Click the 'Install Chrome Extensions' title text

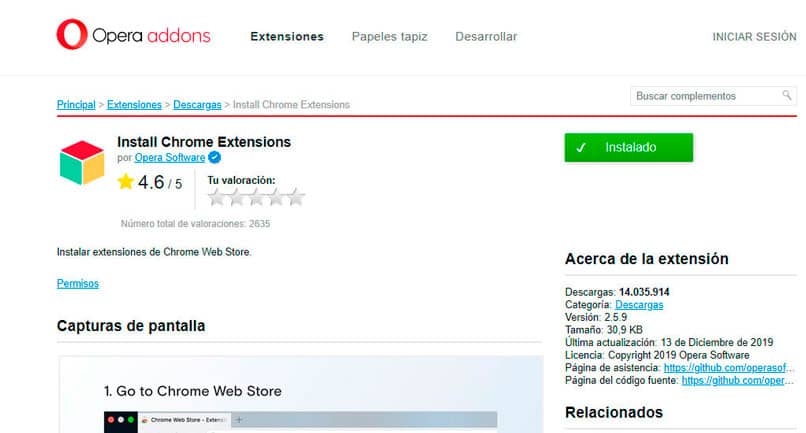tap(204, 142)
